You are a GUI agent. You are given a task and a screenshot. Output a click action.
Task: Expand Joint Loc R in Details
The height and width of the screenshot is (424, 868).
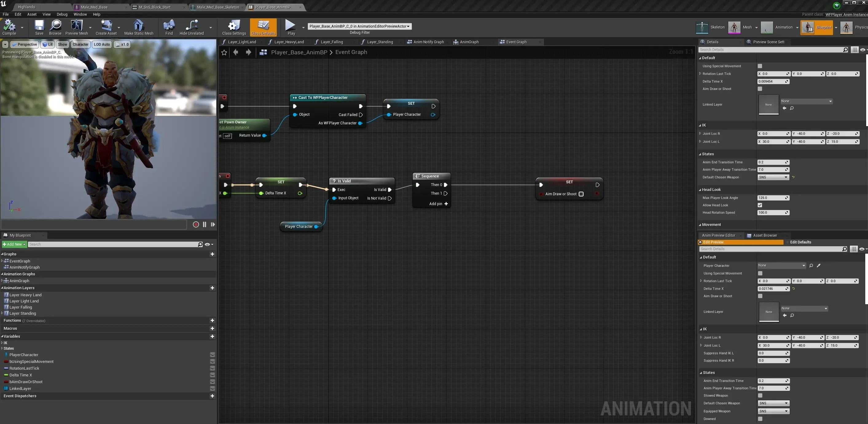pyautogui.click(x=700, y=134)
